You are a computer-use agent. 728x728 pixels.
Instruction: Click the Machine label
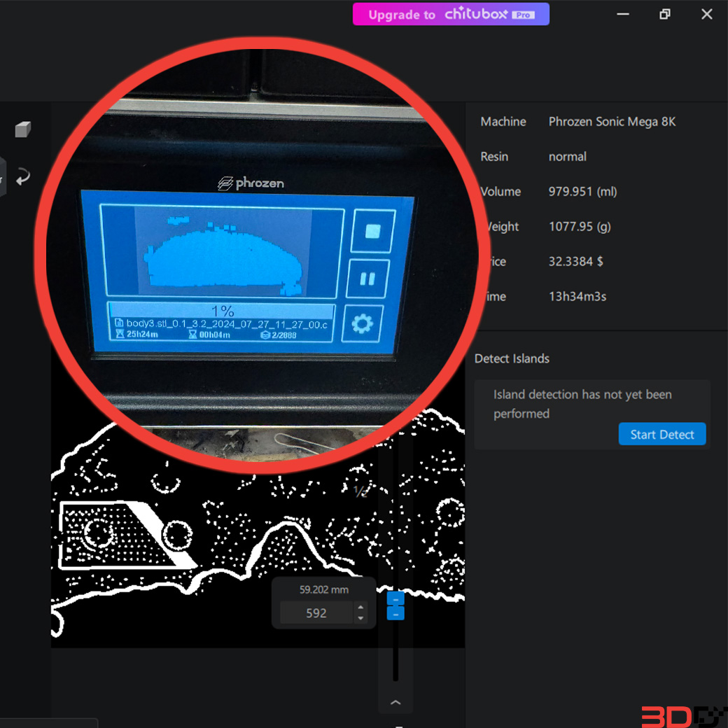point(503,122)
